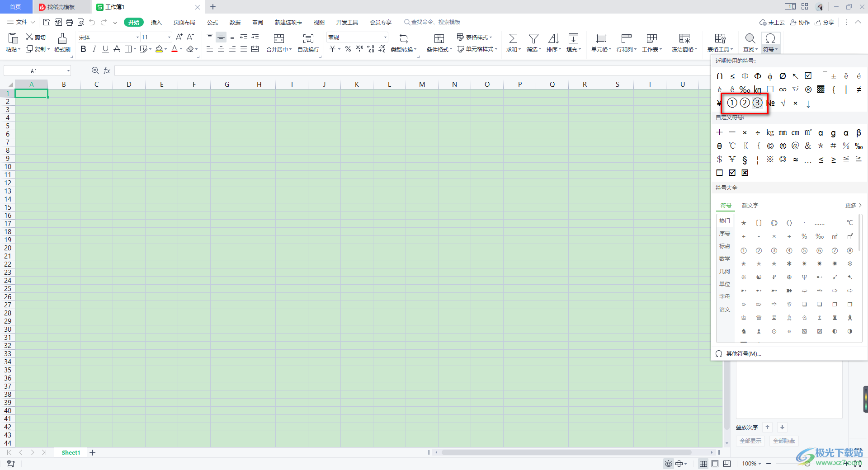Click the strikethrough-style A text effect icon
This screenshot has height=470, width=868.
(x=117, y=49)
